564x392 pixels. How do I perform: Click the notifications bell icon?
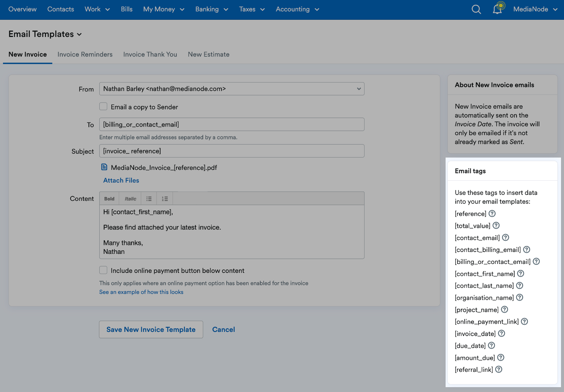point(497,9)
